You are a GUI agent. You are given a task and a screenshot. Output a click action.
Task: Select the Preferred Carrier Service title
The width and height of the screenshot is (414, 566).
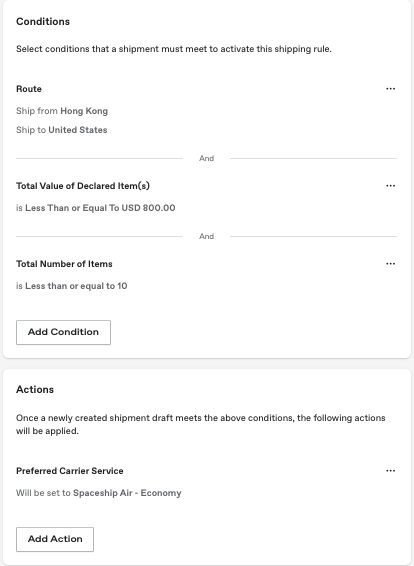(x=70, y=471)
